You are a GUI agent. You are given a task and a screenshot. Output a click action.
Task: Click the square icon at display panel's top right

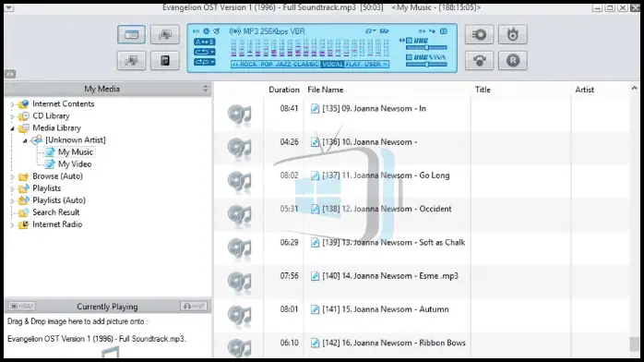coord(444,31)
